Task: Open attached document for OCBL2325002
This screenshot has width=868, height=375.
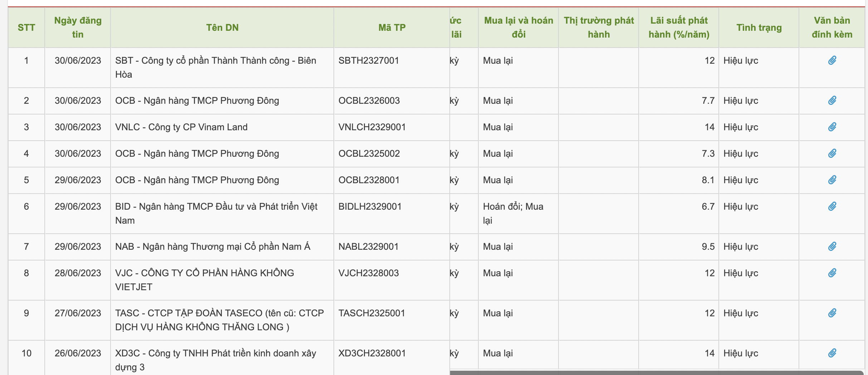Action: tap(832, 154)
